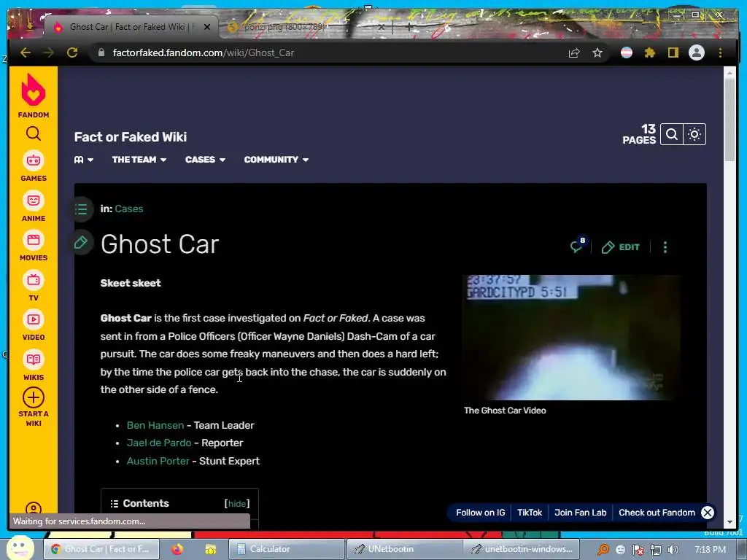Image resolution: width=747 pixels, height=560 pixels.
Task: Click Check out Fandom
Action: tap(657, 513)
